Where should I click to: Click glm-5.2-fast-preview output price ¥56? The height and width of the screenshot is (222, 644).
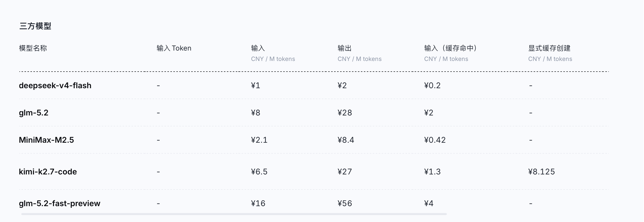[x=345, y=203]
